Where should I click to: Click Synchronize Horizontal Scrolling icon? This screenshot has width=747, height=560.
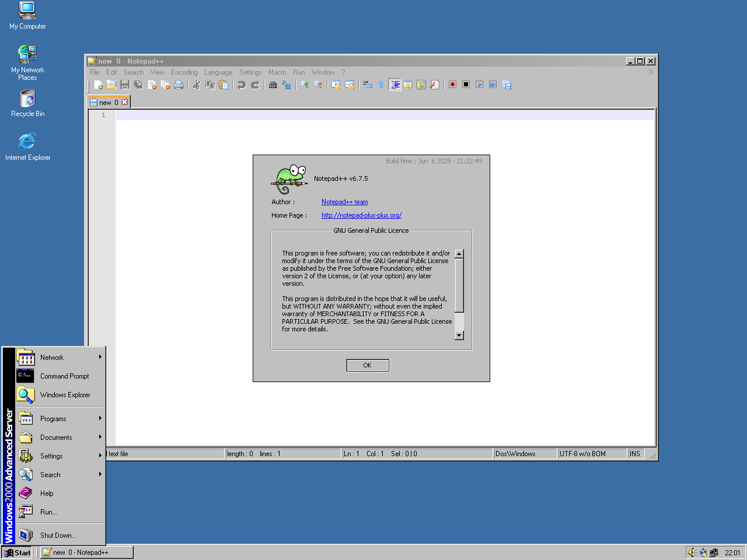350,85
